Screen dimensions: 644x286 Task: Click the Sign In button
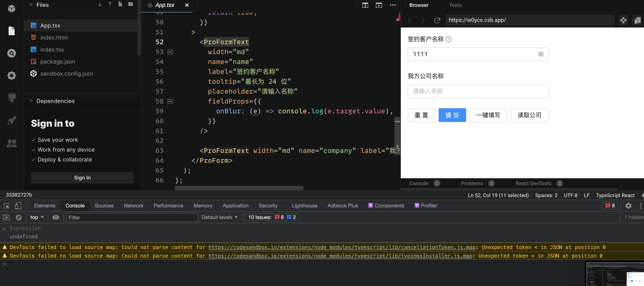(x=82, y=178)
